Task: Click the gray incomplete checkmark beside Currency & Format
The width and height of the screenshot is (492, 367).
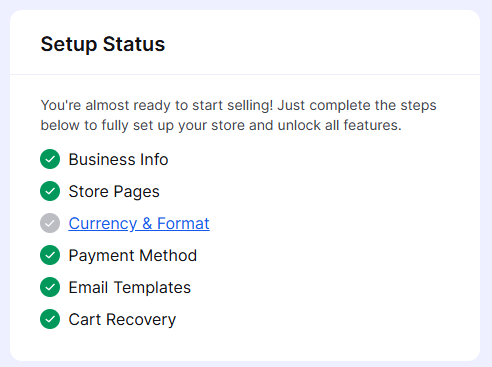Action: (50, 223)
